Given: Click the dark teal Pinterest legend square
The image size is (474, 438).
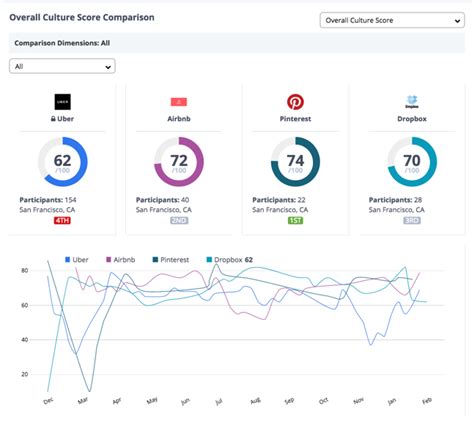Looking at the screenshot, I should pyautogui.click(x=155, y=260).
